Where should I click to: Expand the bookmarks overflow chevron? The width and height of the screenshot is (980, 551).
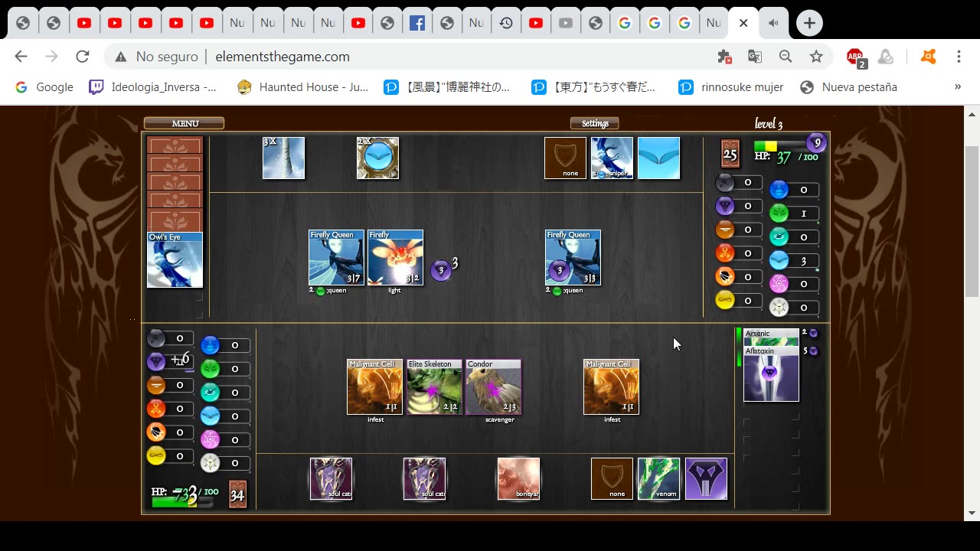pos(957,87)
